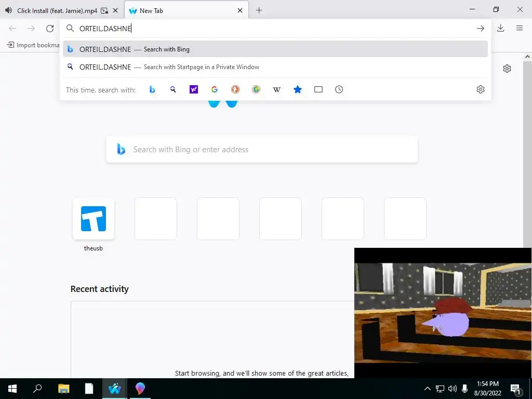Click Import bookmarks button
The height and width of the screenshot is (399, 532).
(x=33, y=45)
